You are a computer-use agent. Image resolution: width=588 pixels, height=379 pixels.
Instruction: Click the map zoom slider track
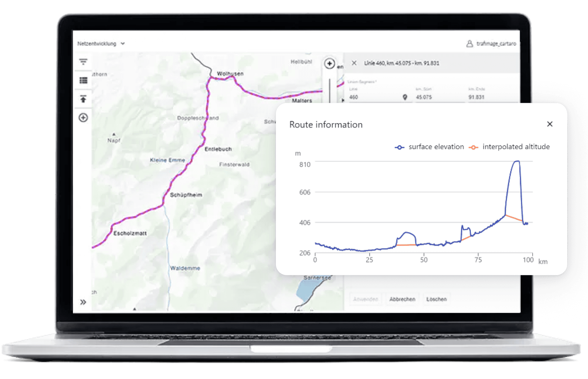coord(330,90)
